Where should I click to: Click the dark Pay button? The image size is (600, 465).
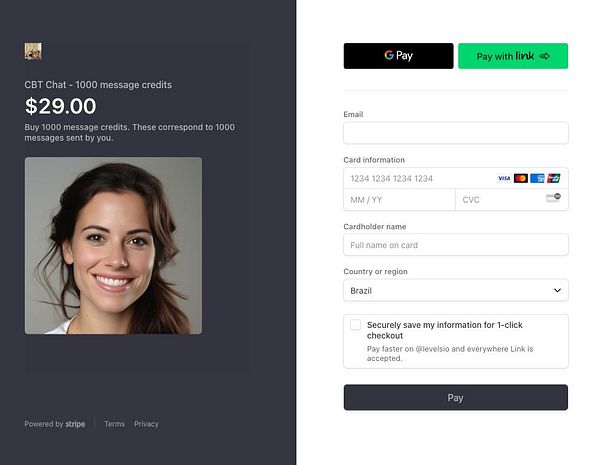[x=456, y=397]
